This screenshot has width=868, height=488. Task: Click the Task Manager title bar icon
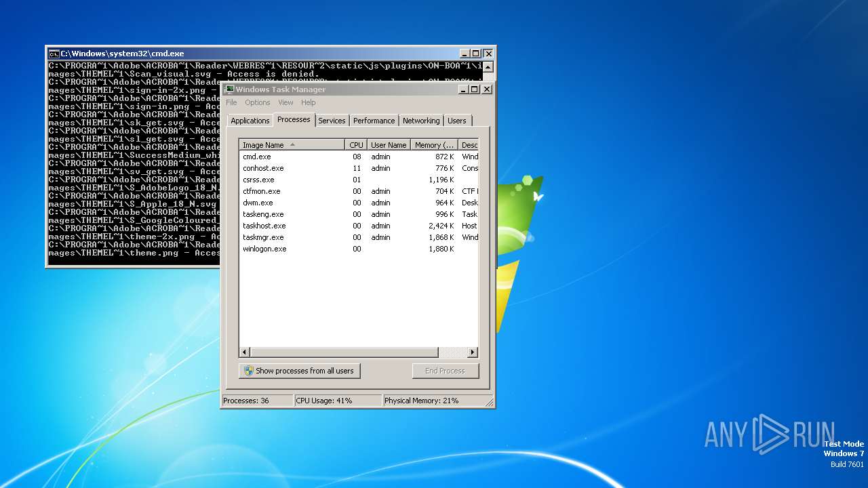229,89
